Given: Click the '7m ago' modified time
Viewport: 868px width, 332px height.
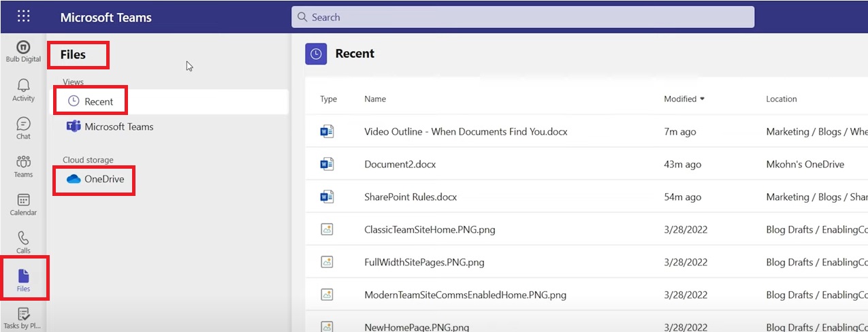Looking at the screenshot, I should [x=680, y=131].
